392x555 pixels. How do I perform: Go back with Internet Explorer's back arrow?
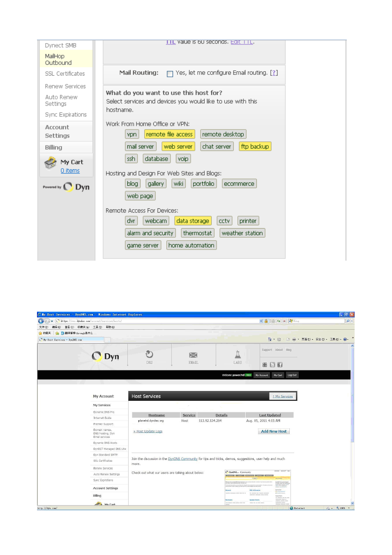[41, 321]
